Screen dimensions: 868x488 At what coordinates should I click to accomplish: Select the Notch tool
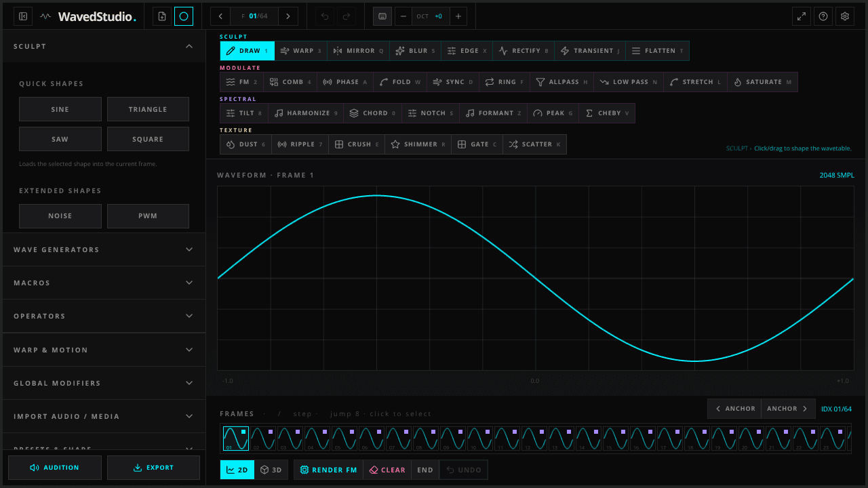pyautogui.click(x=431, y=113)
